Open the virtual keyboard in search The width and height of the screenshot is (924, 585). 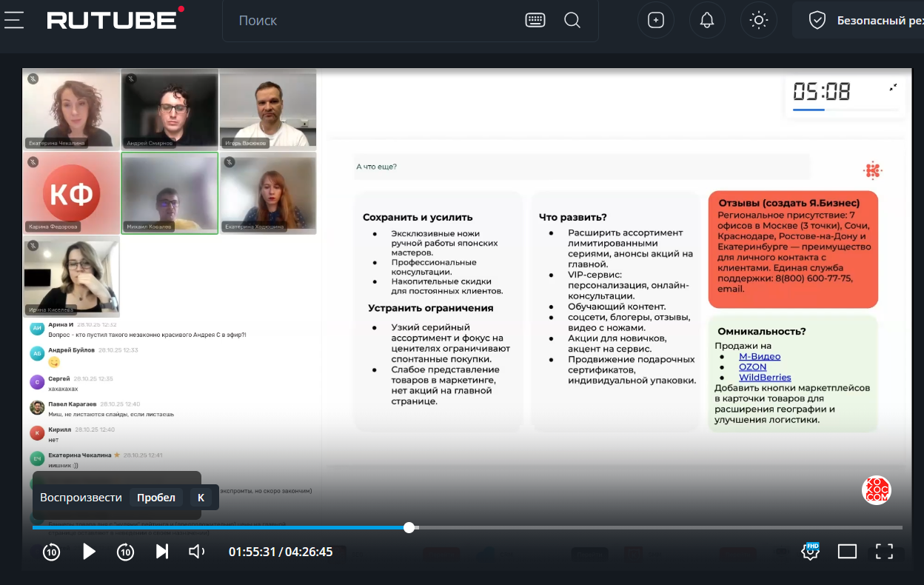coord(535,20)
